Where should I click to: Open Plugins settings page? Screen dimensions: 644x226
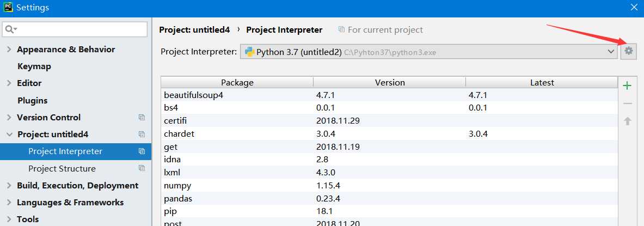point(33,101)
